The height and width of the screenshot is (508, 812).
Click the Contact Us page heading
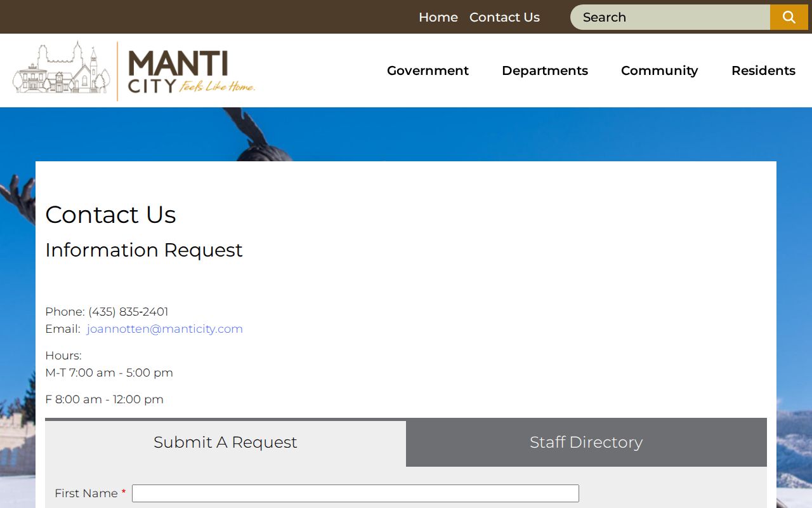(110, 215)
